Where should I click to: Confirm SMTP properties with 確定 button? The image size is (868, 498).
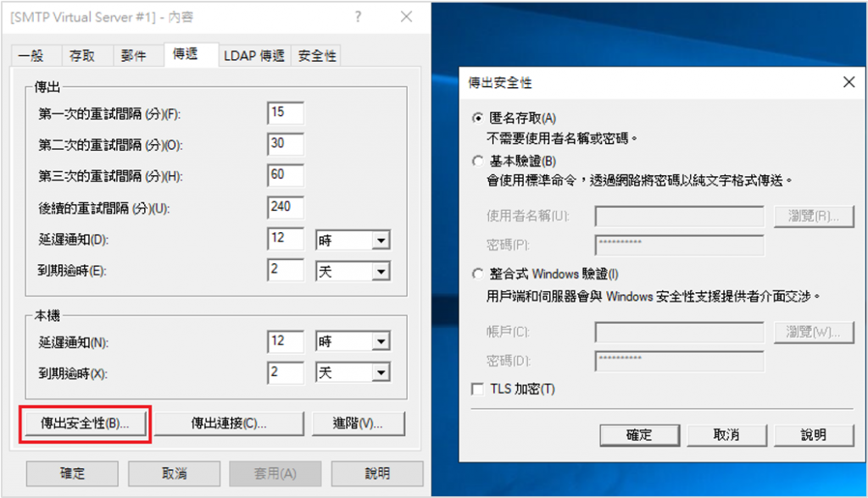pyautogui.click(x=72, y=473)
